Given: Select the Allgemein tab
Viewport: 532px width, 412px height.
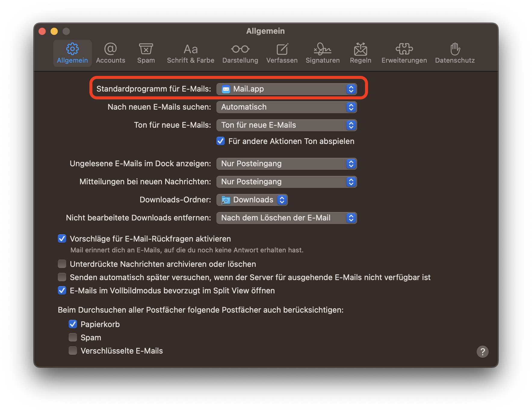Looking at the screenshot, I should pyautogui.click(x=73, y=53).
